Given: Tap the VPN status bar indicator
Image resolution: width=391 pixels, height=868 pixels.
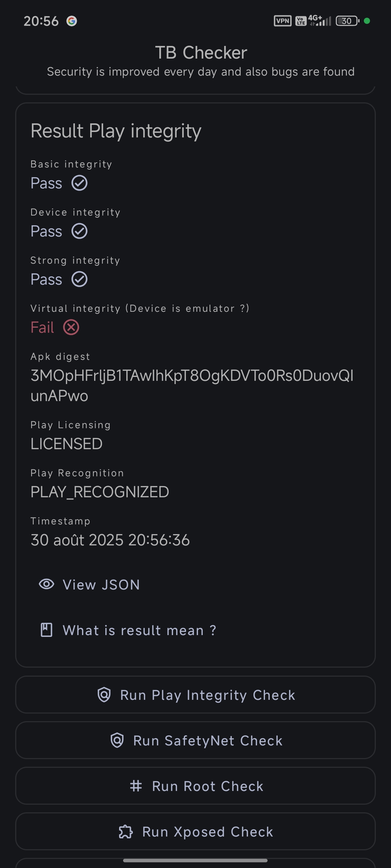Looking at the screenshot, I should (283, 21).
